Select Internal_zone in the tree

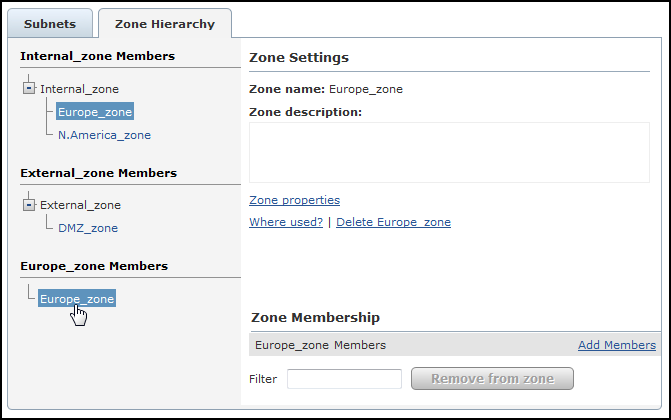pyautogui.click(x=80, y=89)
